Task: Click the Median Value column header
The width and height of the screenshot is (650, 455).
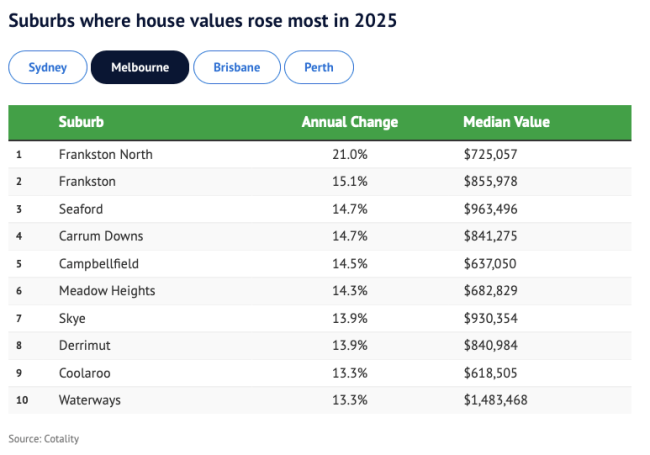Action: tap(506, 122)
